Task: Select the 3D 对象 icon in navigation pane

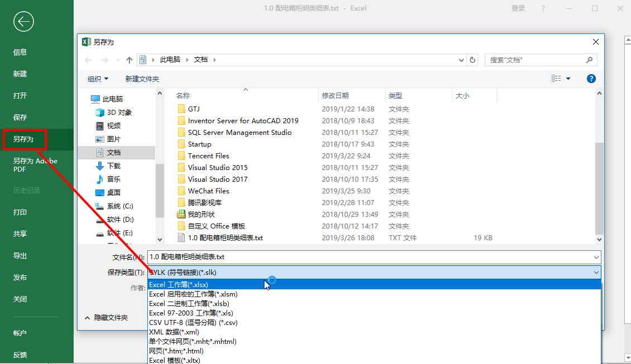Action: click(99, 113)
